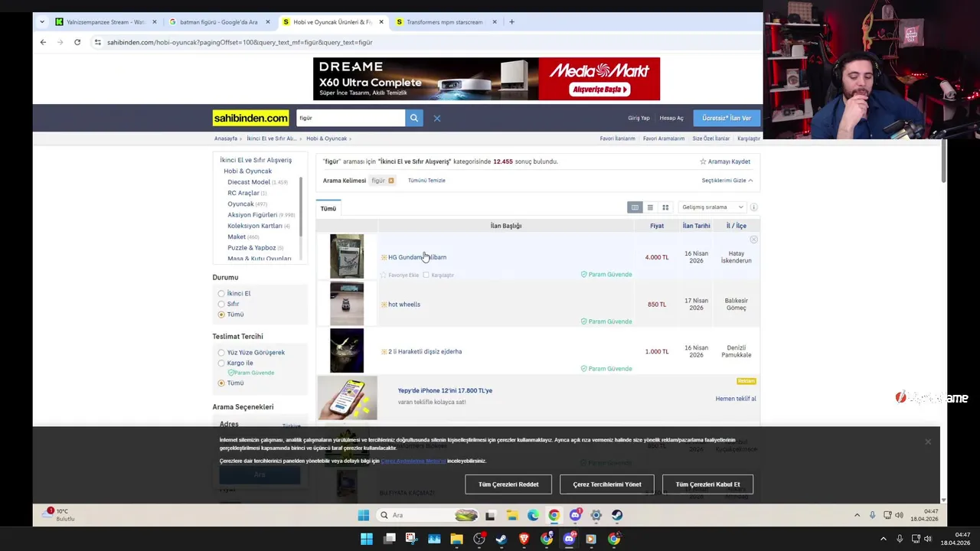Close the cookie consent banner
Screen dimensions: 980x551
click(x=927, y=442)
